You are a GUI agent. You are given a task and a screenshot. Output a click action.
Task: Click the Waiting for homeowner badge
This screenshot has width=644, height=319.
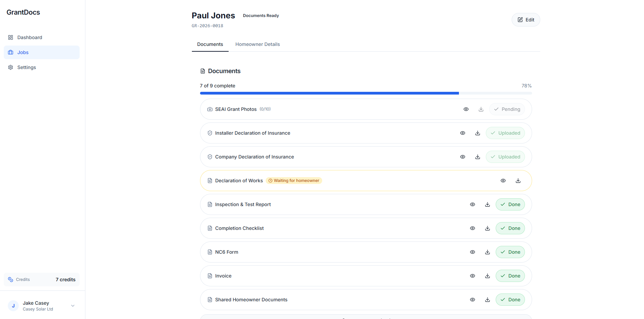(x=294, y=181)
